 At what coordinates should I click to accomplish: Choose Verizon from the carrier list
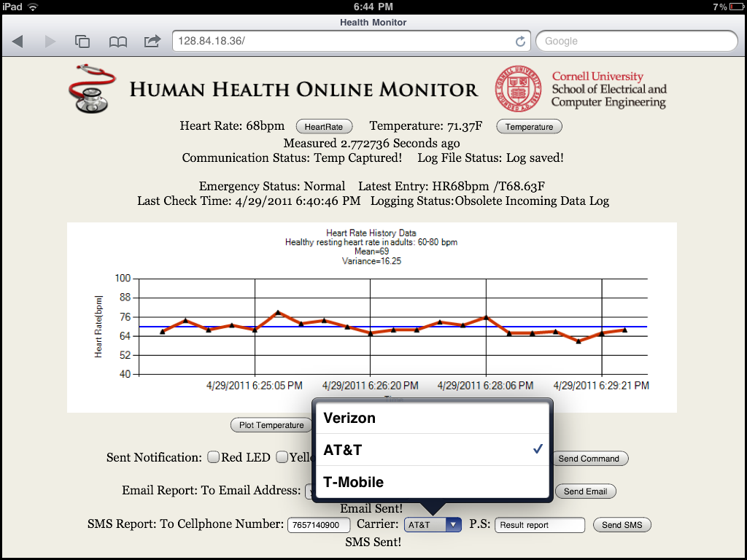pyautogui.click(x=433, y=418)
